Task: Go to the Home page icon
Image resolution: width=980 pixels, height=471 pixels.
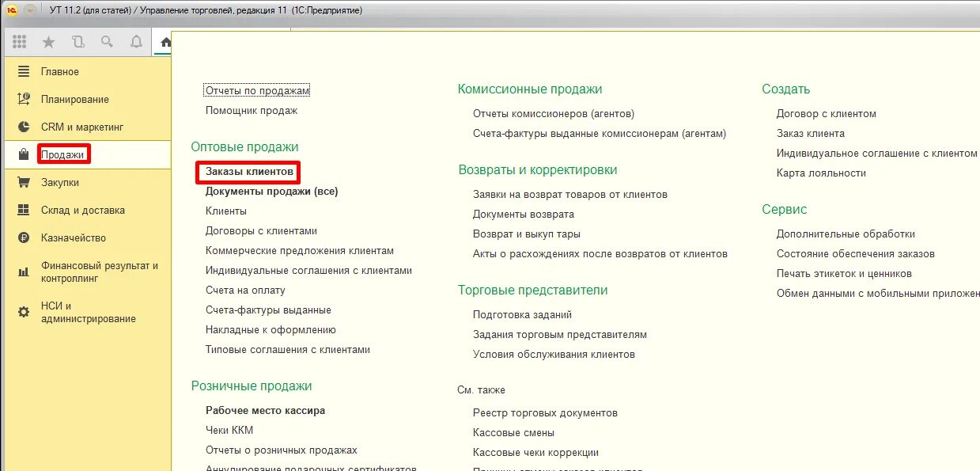Action: [165, 43]
